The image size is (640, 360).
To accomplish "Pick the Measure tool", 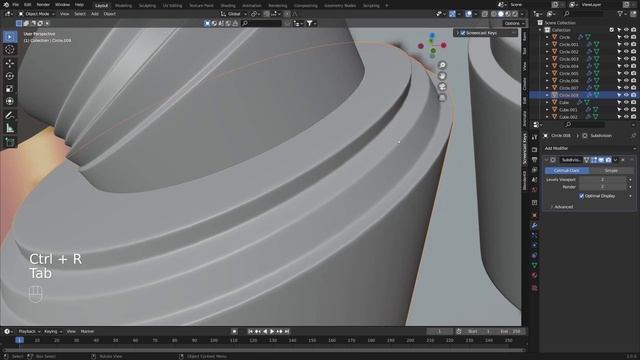I will click(10, 128).
